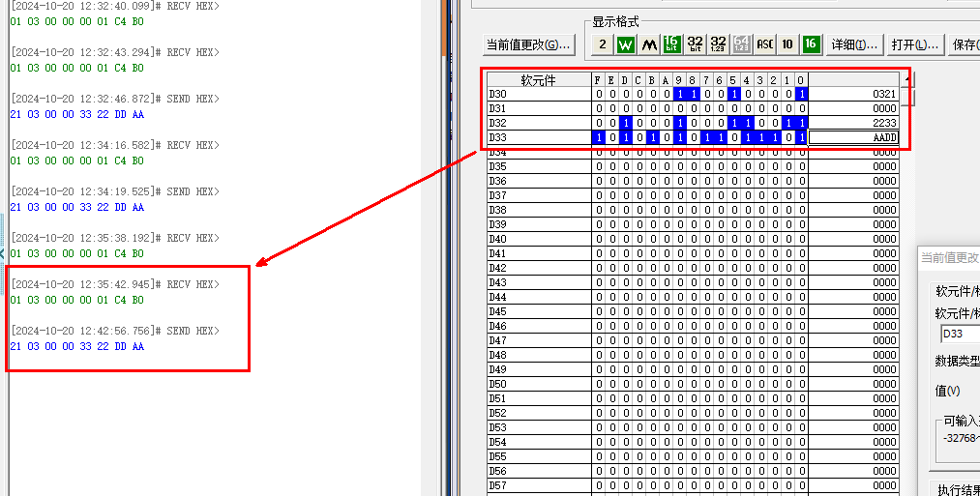Click the 当前值更改(G)... button
This screenshot has height=496, width=980.
[529, 44]
